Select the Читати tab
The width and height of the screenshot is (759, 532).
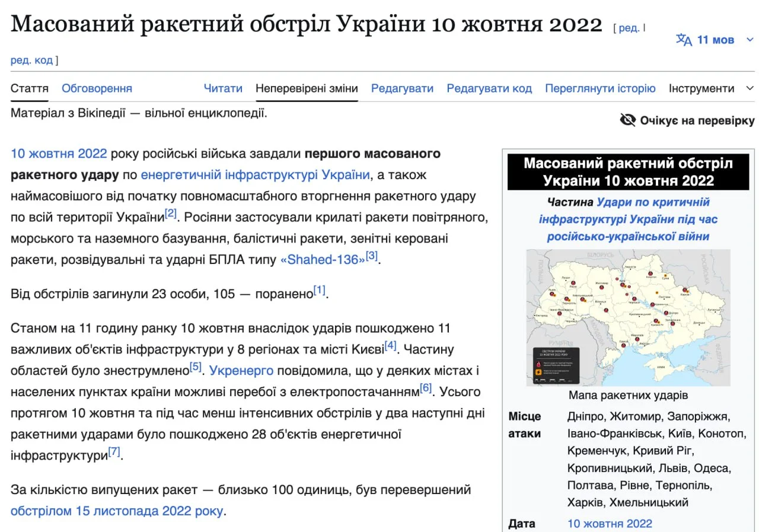pyautogui.click(x=223, y=88)
